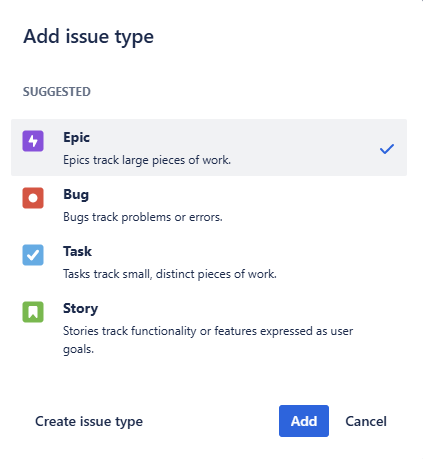423x459 pixels.
Task: Click the green Story bookmark icon
Action: 33,312
